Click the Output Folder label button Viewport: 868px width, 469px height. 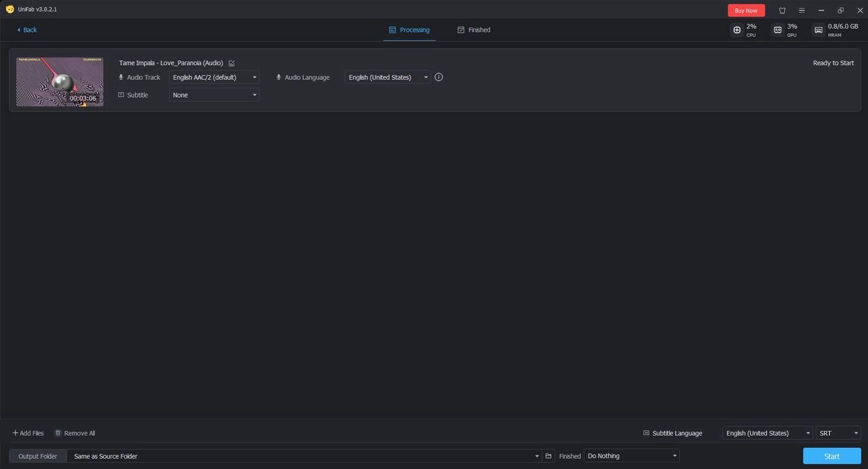pyautogui.click(x=38, y=456)
